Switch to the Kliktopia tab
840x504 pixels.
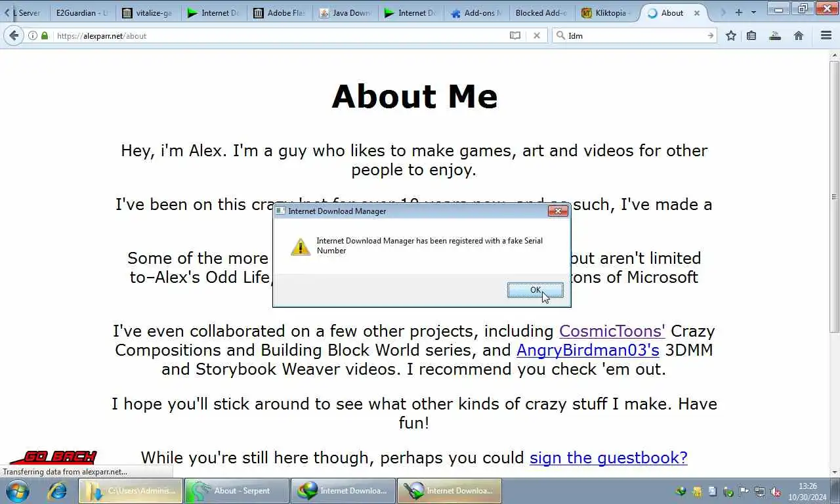pyautogui.click(x=606, y=12)
